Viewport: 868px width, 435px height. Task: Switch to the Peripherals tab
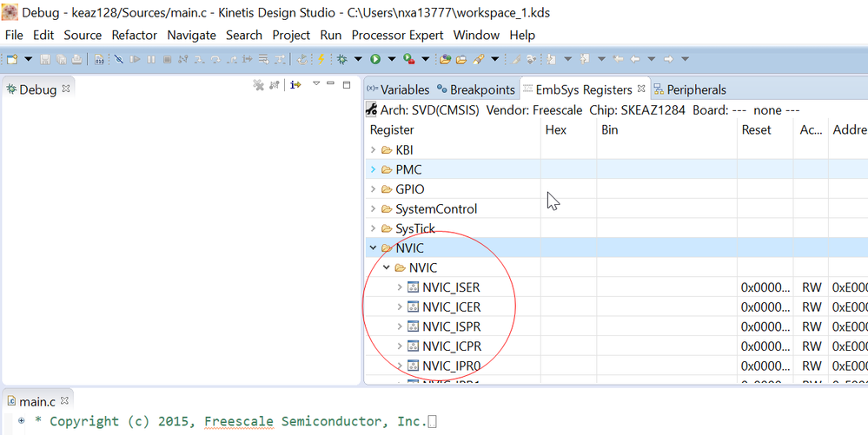[x=690, y=89]
